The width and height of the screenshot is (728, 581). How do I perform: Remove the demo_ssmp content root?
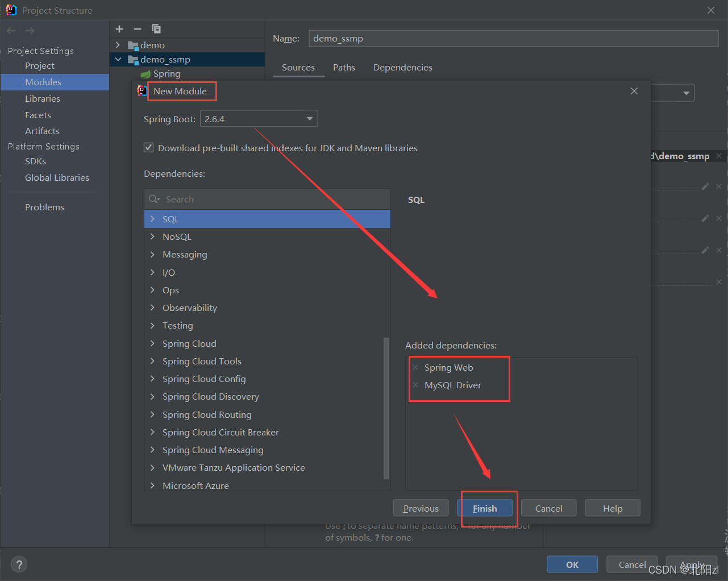[x=719, y=156]
